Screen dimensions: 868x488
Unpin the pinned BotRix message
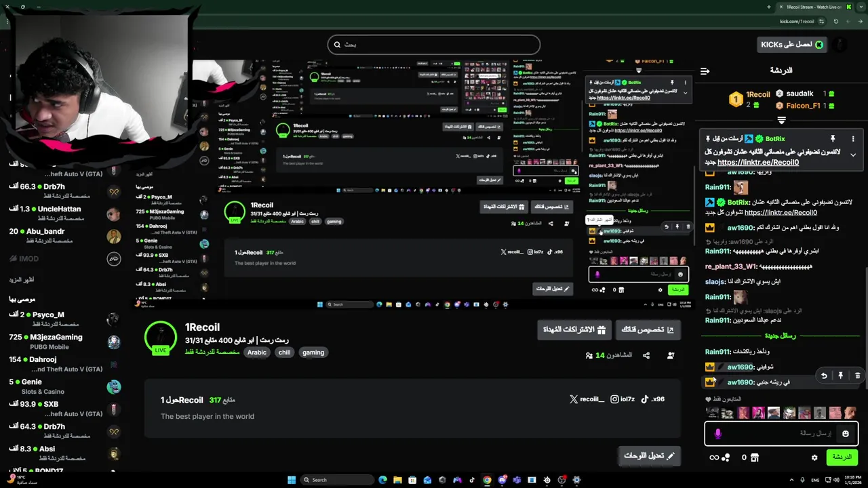tap(833, 138)
